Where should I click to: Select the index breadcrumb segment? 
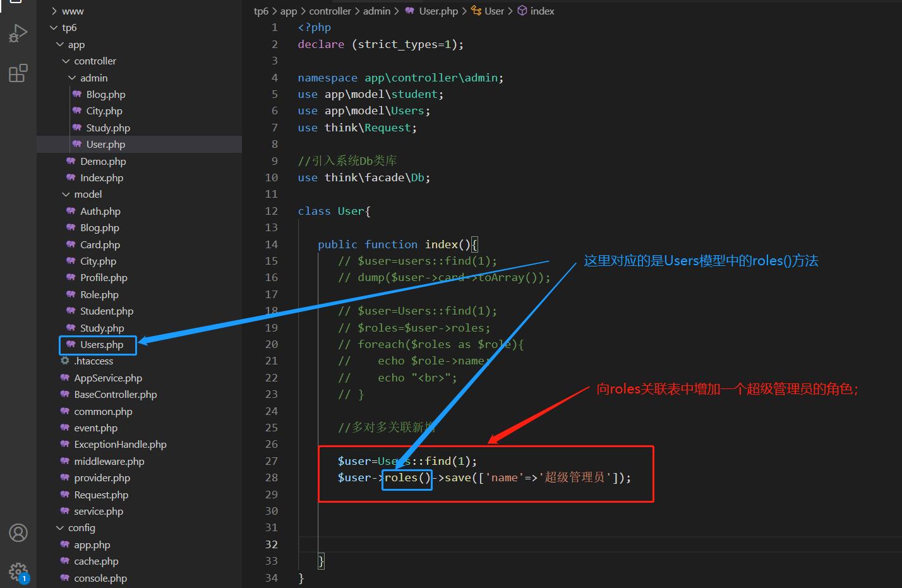542,11
